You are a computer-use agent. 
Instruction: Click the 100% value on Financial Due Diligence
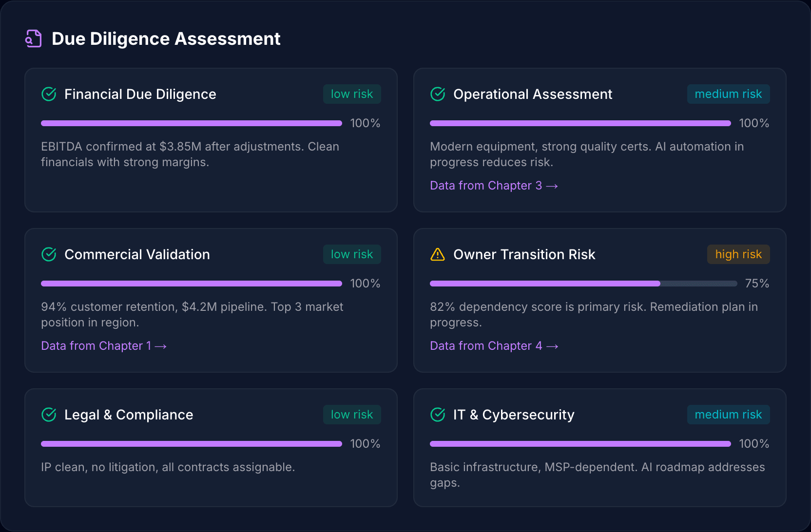click(x=365, y=123)
